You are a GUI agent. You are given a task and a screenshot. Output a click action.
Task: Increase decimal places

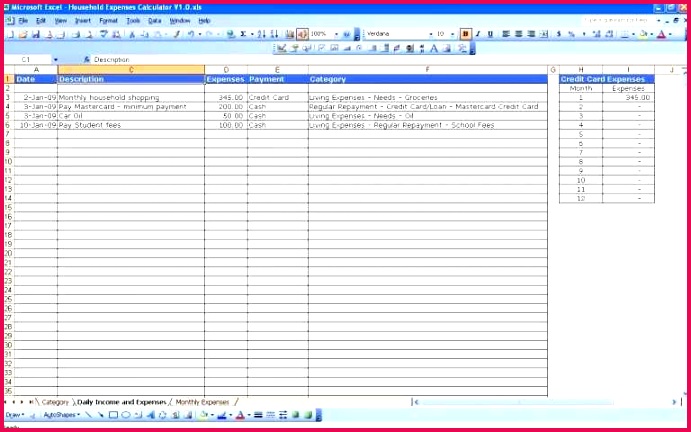pyautogui.click(x=597, y=34)
